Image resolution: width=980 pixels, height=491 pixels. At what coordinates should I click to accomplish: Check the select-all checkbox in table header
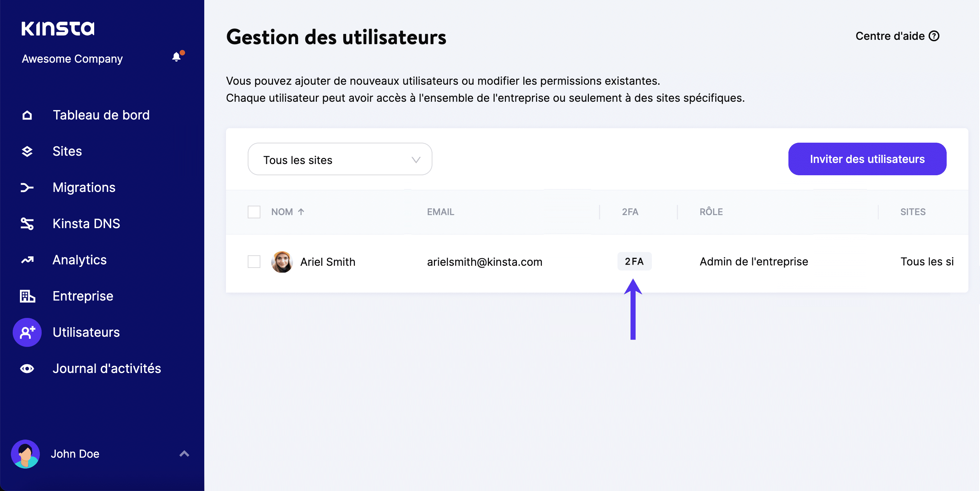point(254,212)
